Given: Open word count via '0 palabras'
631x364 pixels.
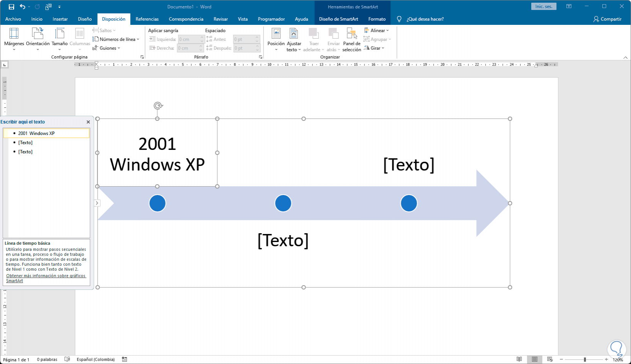Looking at the screenshot, I should tap(47, 359).
